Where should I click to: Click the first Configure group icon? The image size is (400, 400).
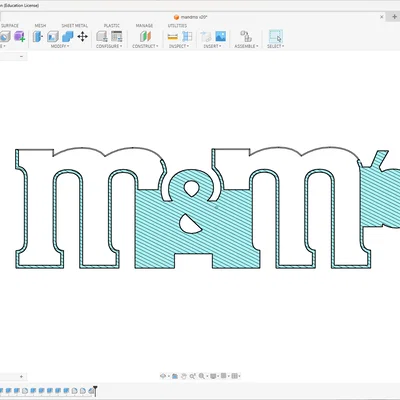click(102, 36)
